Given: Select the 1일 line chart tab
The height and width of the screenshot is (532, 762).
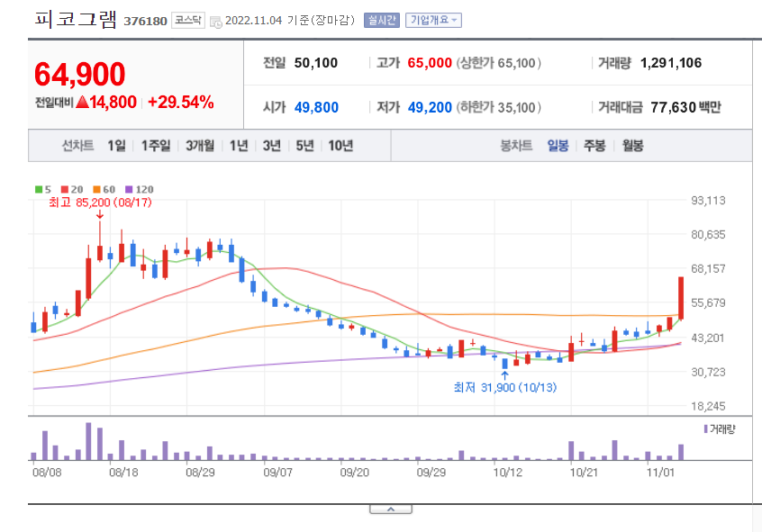Looking at the screenshot, I should (x=116, y=145).
